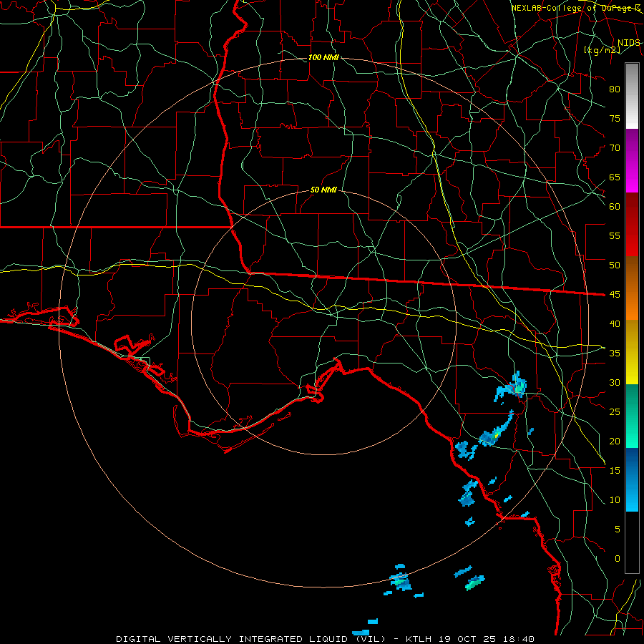Click the gray-white top segment of color bar
Image resolution: width=644 pixels, height=644 pixels.
[632, 96]
